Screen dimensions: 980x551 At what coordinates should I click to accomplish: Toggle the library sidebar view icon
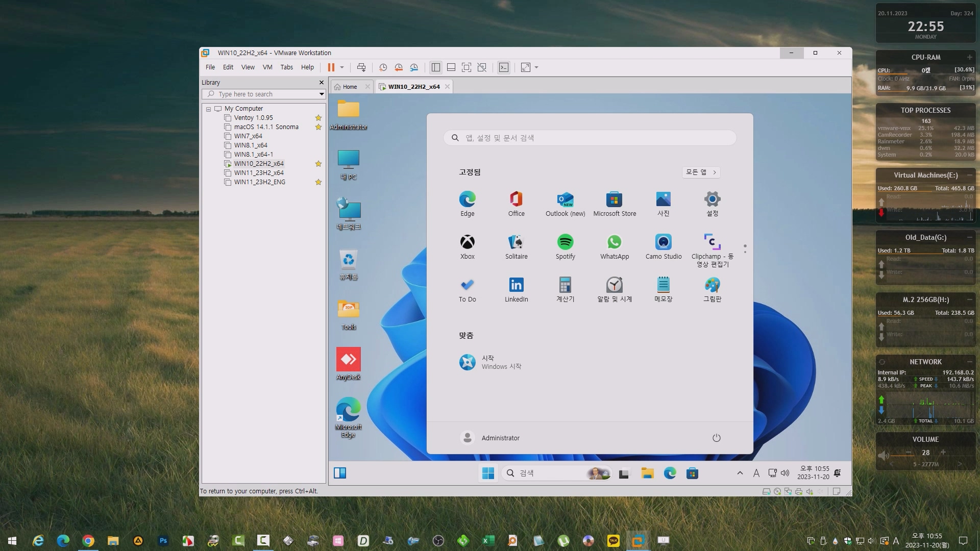[x=435, y=67]
